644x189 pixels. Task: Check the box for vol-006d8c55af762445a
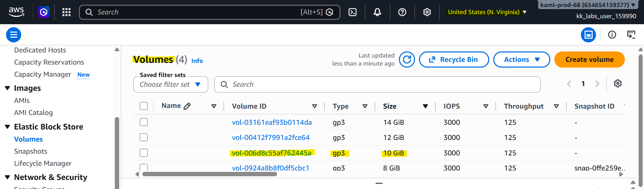pos(144,153)
